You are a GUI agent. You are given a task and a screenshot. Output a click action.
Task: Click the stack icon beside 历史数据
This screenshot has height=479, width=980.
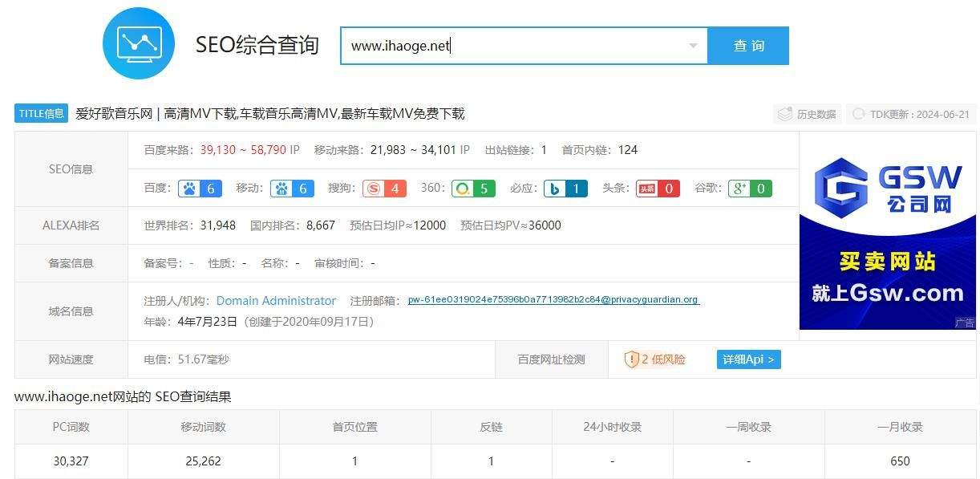(x=785, y=115)
